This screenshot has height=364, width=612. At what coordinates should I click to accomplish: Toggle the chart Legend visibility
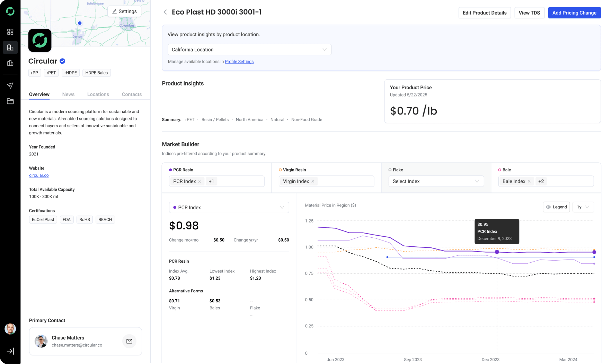(x=556, y=207)
